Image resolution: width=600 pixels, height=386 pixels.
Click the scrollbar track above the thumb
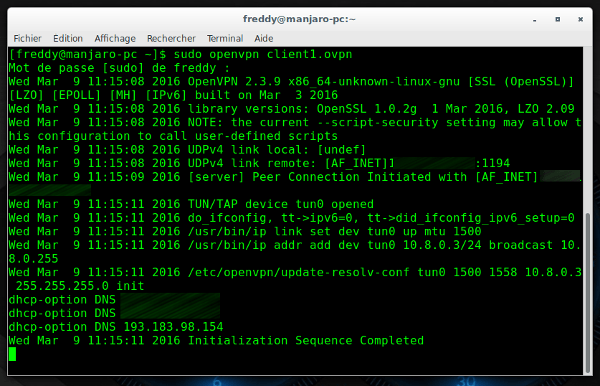[x=588, y=130]
